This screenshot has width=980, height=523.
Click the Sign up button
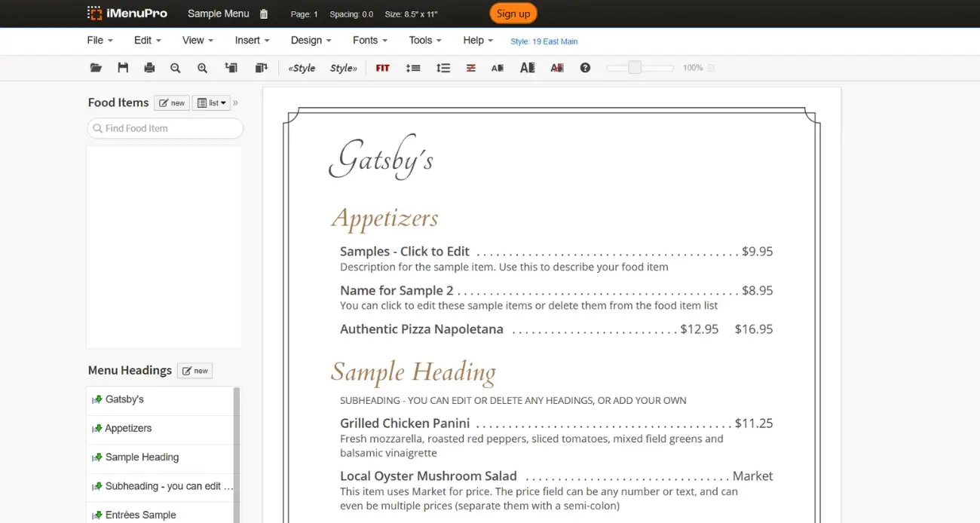(x=513, y=13)
